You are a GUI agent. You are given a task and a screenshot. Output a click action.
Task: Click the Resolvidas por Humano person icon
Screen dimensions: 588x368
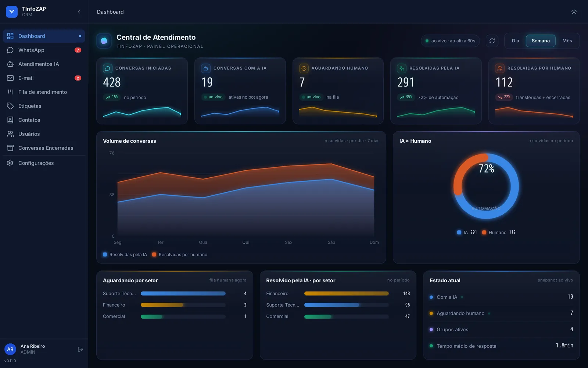pos(500,68)
